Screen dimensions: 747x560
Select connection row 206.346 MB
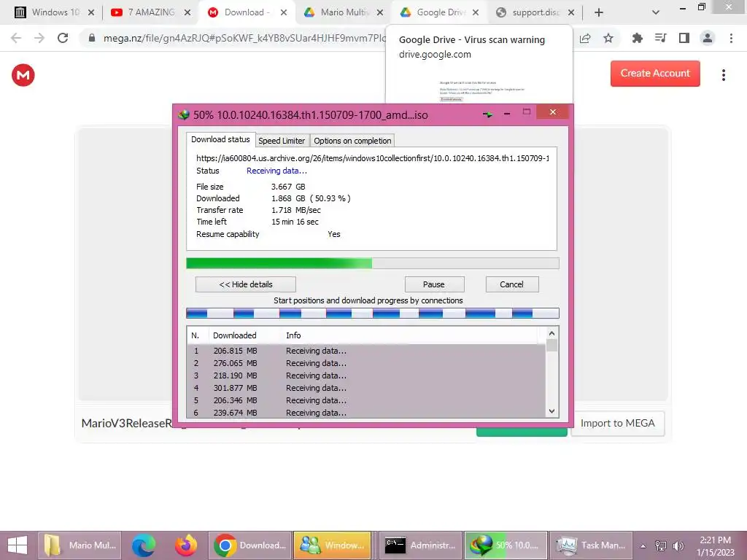[366, 400]
